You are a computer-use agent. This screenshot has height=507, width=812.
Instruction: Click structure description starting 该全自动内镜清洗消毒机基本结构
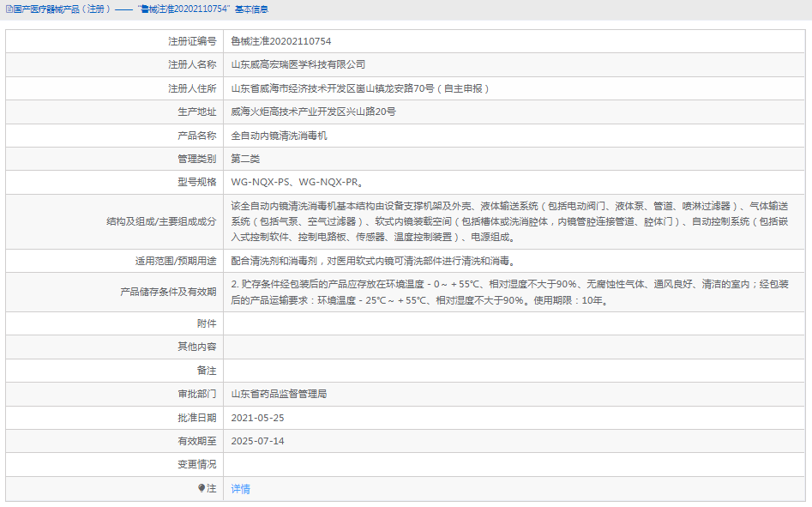(509, 221)
